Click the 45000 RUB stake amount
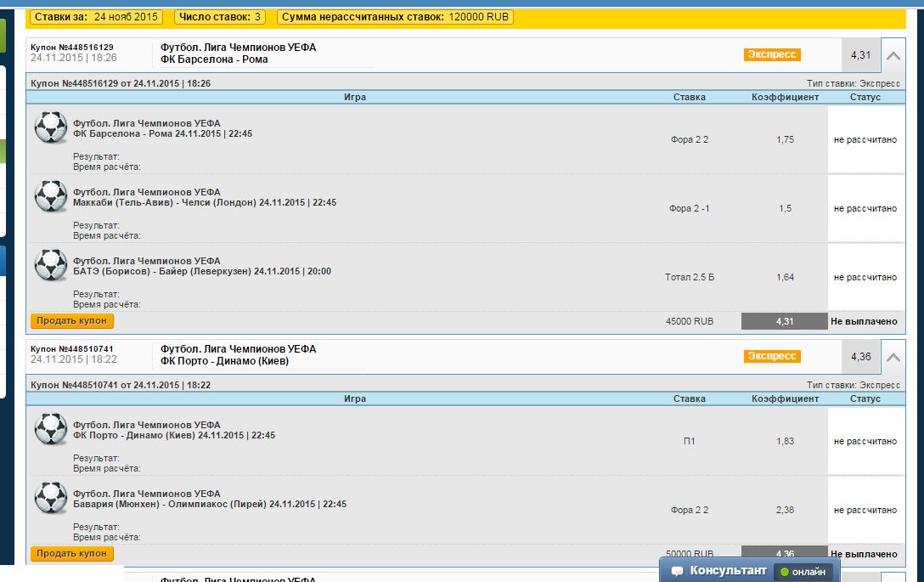The image size is (924, 582). [x=690, y=321]
